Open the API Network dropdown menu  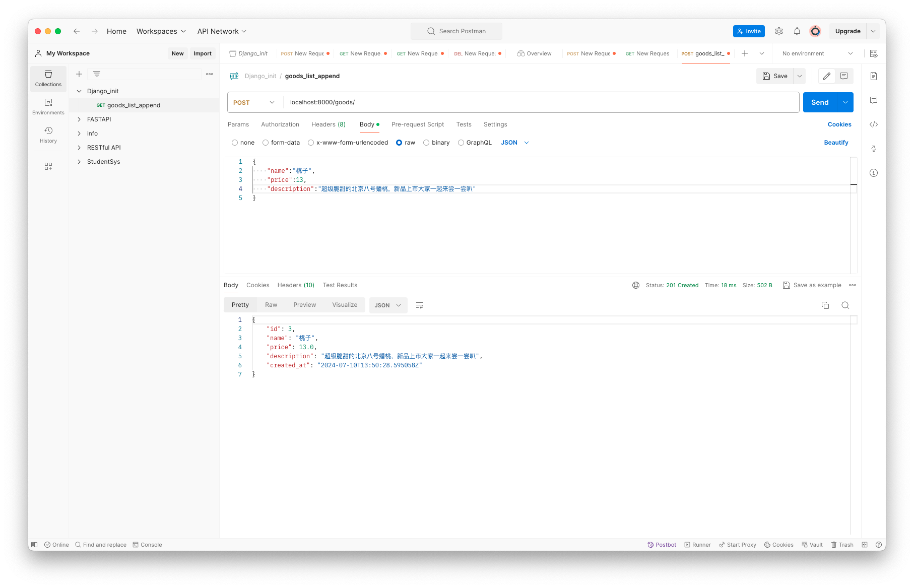tap(222, 31)
